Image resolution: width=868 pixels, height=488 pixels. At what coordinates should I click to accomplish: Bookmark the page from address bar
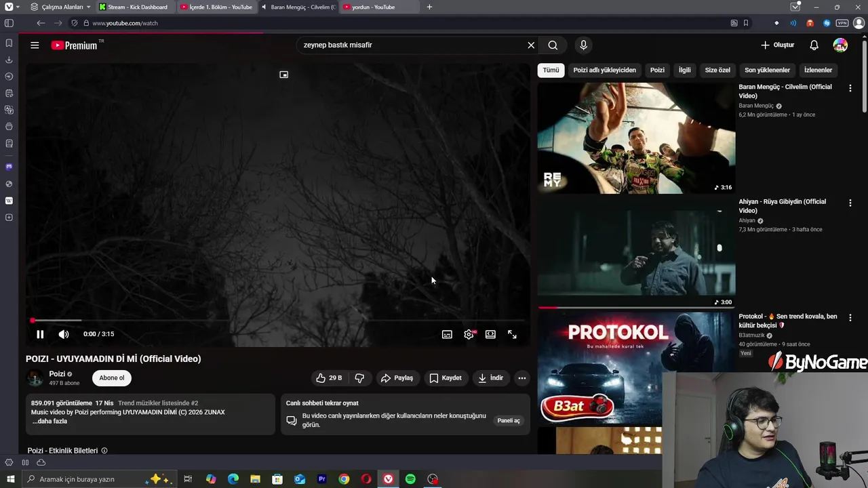click(746, 23)
